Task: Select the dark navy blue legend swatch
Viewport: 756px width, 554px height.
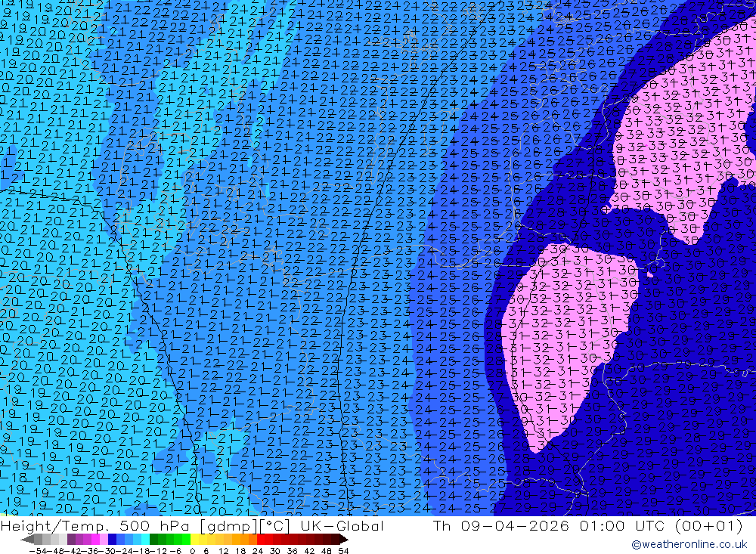Action: 112,540
